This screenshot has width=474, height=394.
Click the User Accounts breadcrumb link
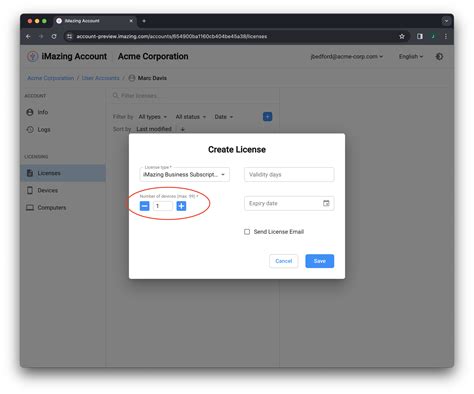(100, 78)
